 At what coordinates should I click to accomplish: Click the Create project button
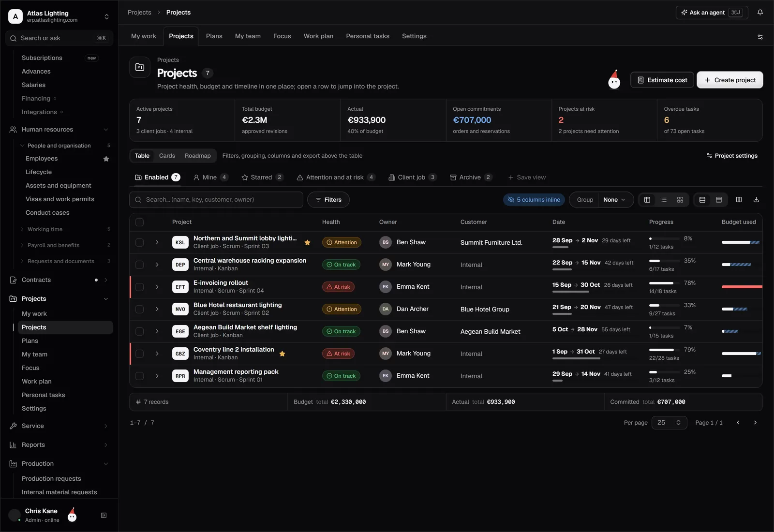[x=730, y=80]
